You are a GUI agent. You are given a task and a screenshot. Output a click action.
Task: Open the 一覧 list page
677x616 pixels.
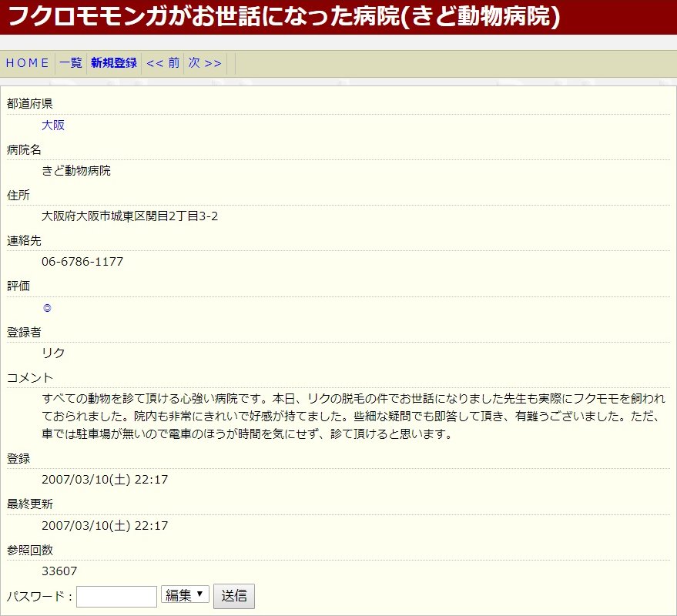click(71, 63)
